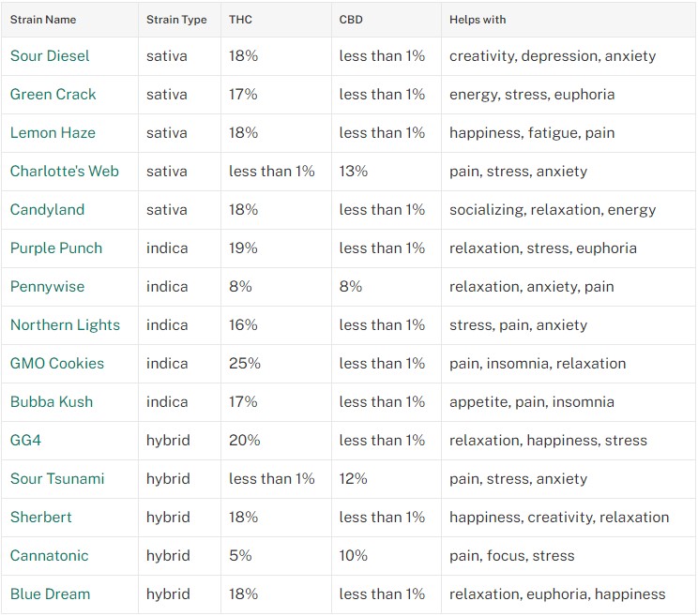Open the GG4 strain link

pyautogui.click(x=26, y=441)
